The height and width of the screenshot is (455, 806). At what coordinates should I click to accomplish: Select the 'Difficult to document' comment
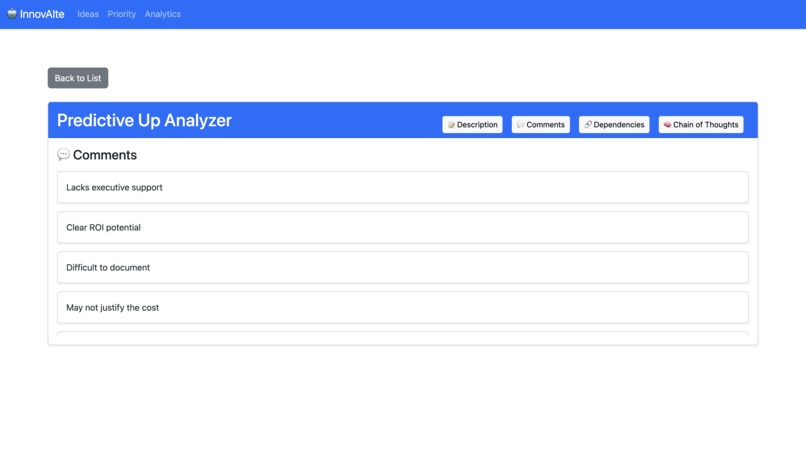(403, 267)
